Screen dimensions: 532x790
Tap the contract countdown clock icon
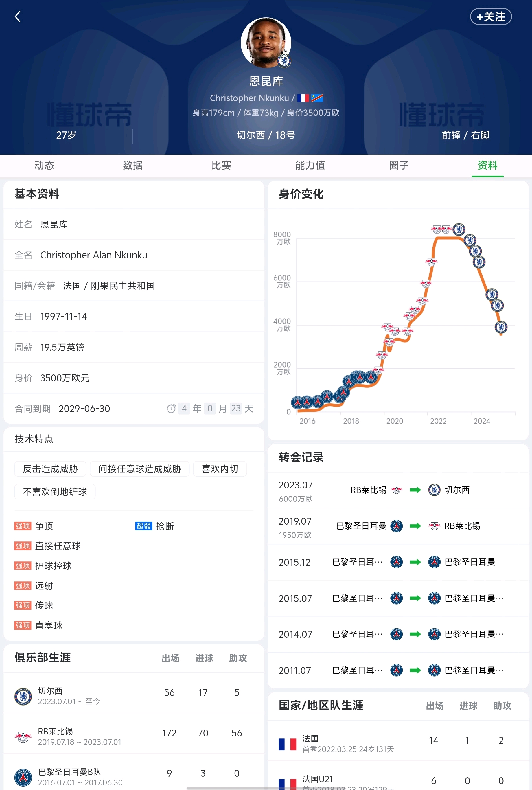coord(171,409)
